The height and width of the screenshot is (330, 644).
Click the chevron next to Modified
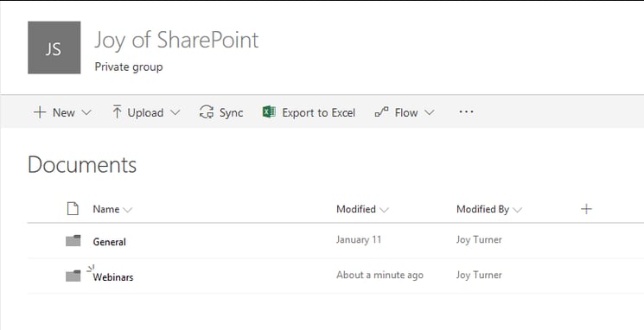pos(384,210)
